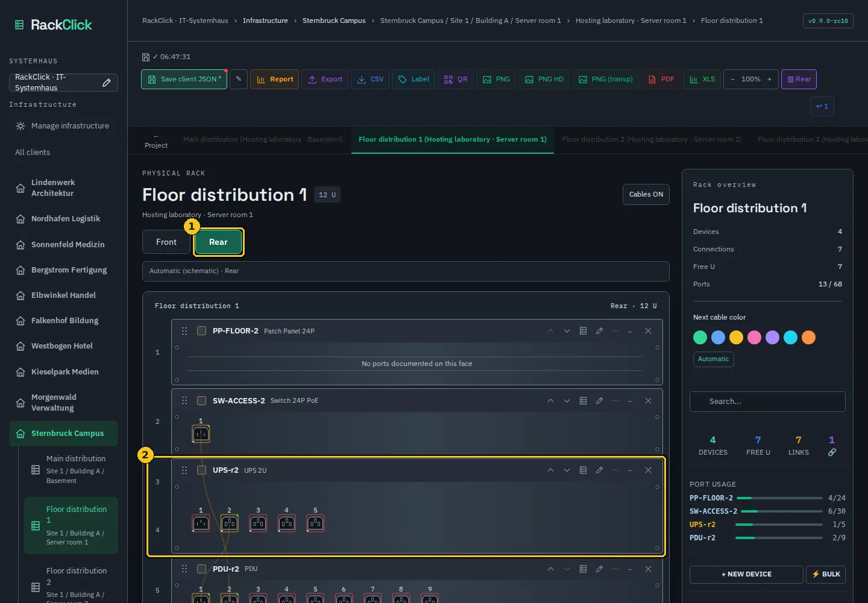
Task: Toggle the Cables ON button
Action: coord(646,194)
